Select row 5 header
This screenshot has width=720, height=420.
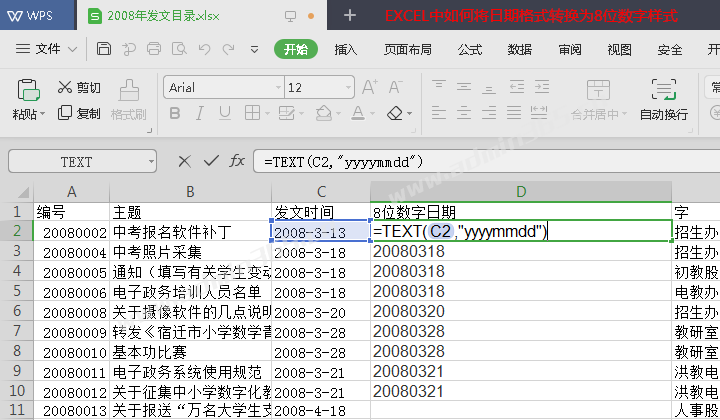point(17,291)
